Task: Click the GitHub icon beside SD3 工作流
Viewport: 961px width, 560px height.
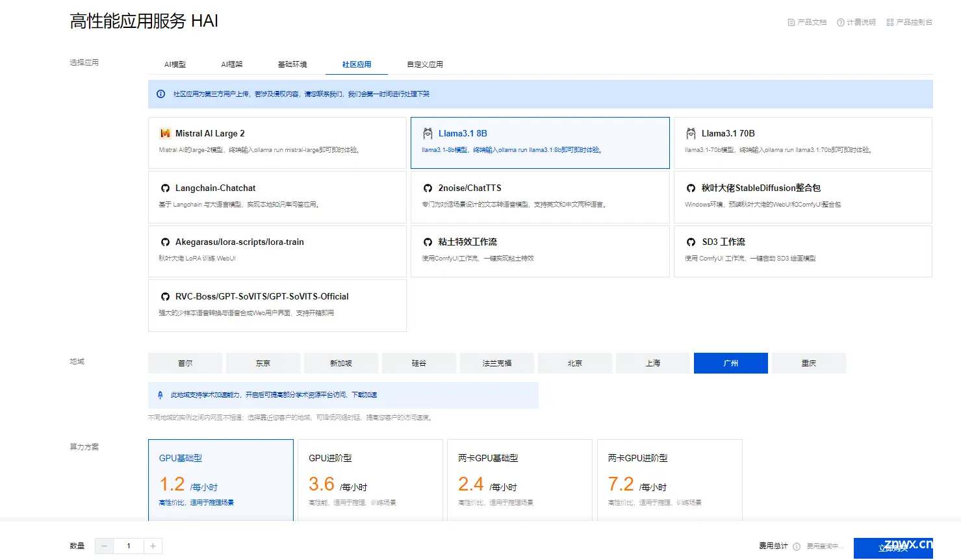Action: coord(691,242)
